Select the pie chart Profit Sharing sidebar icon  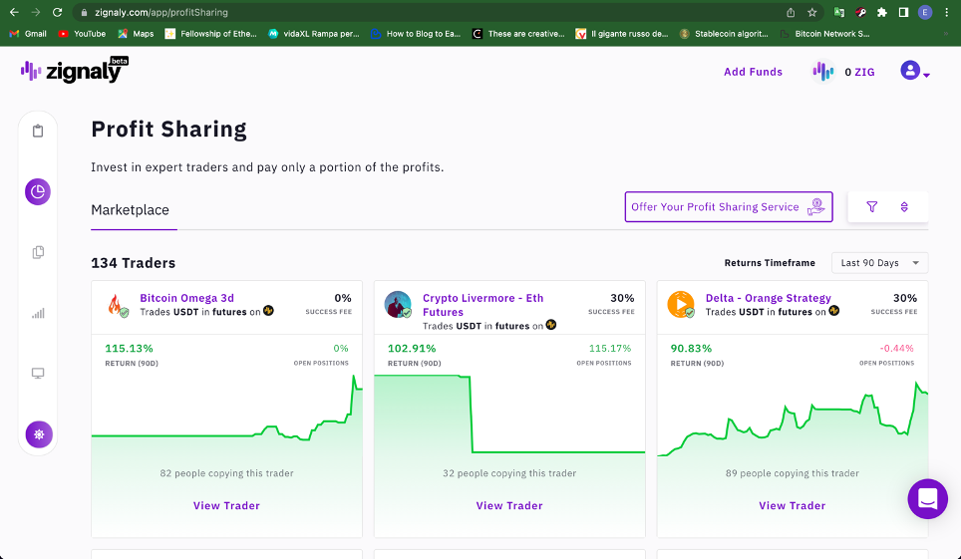tap(38, 191)
